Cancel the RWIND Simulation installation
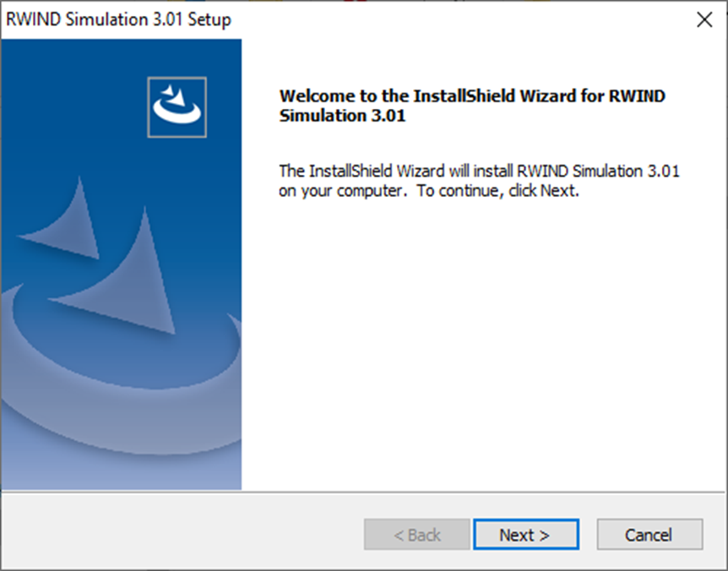The height and width of the screenshot is (571, 728). (x=649, y=535)
